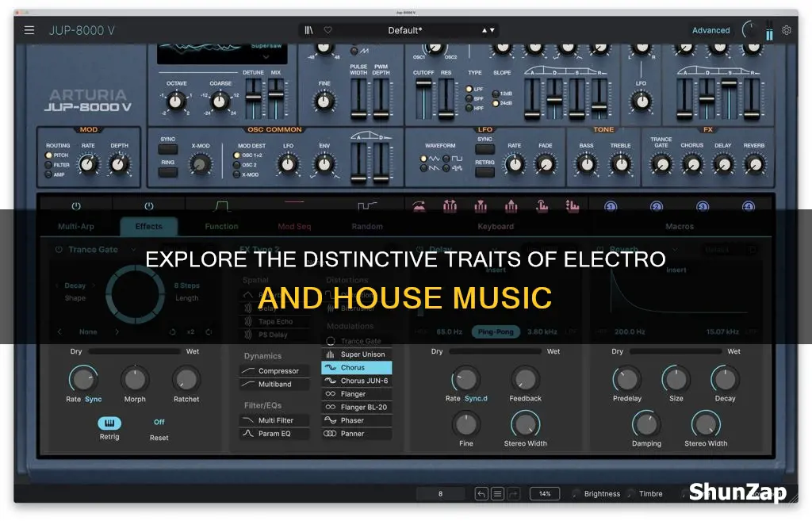Choose Param EQ under Filter/EQs

(274, 434)
